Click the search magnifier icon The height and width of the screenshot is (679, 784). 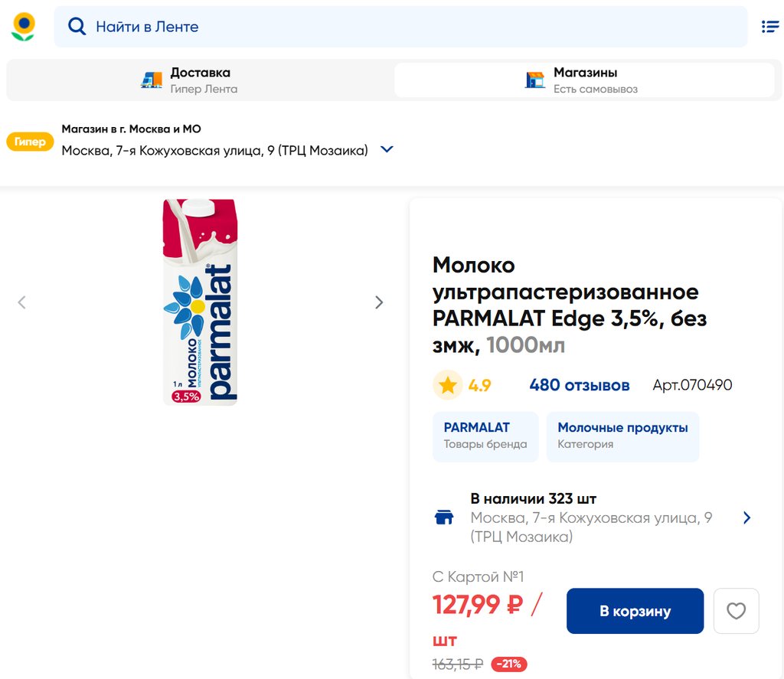77,27
